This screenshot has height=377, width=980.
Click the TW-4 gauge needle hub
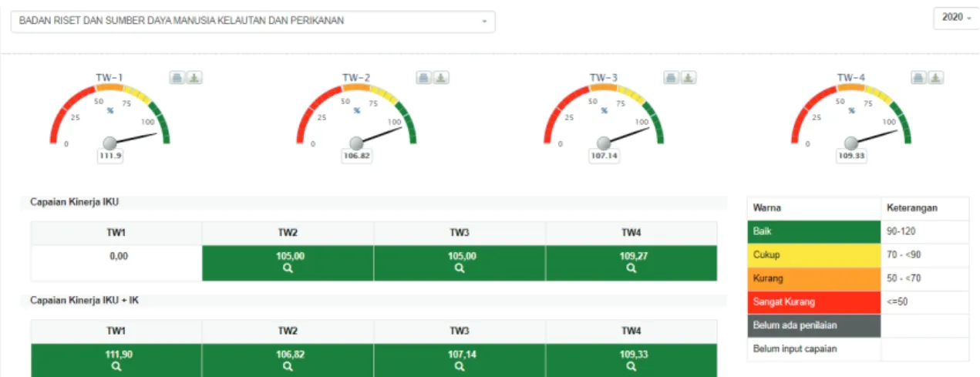pyautogui.click(x=851, y=143)
